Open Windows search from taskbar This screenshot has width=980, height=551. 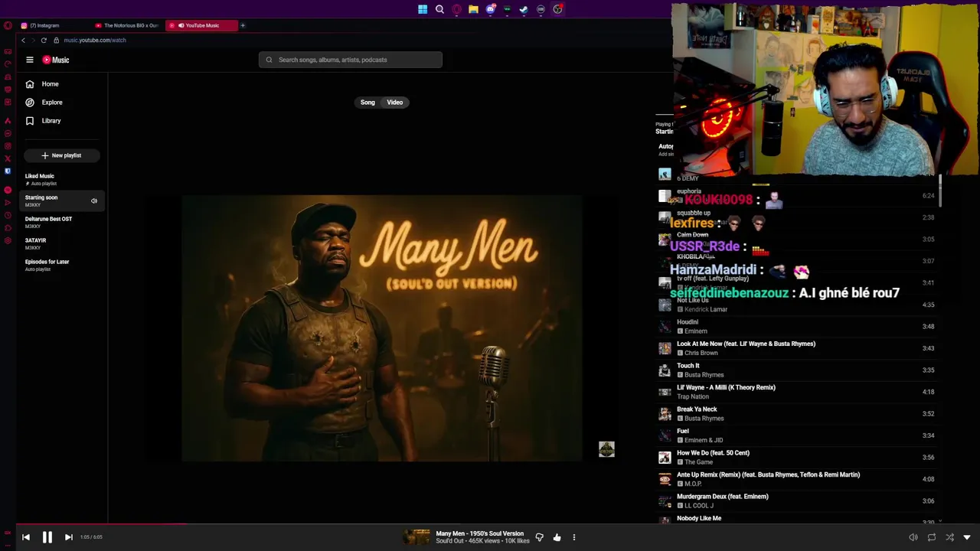pyautogui.click(x=439, y=9)
